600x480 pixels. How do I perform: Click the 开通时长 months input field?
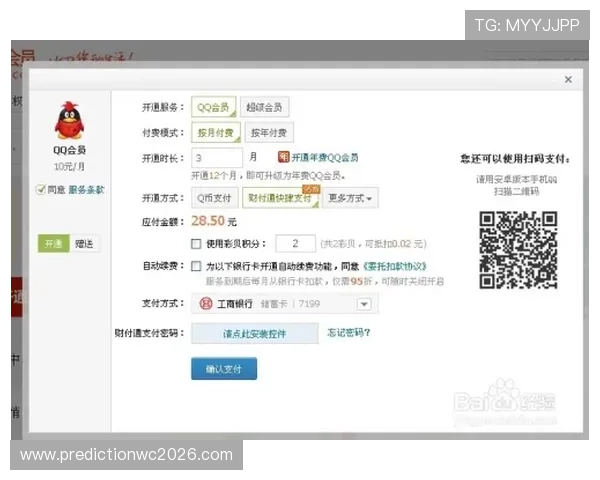point(217,158)
